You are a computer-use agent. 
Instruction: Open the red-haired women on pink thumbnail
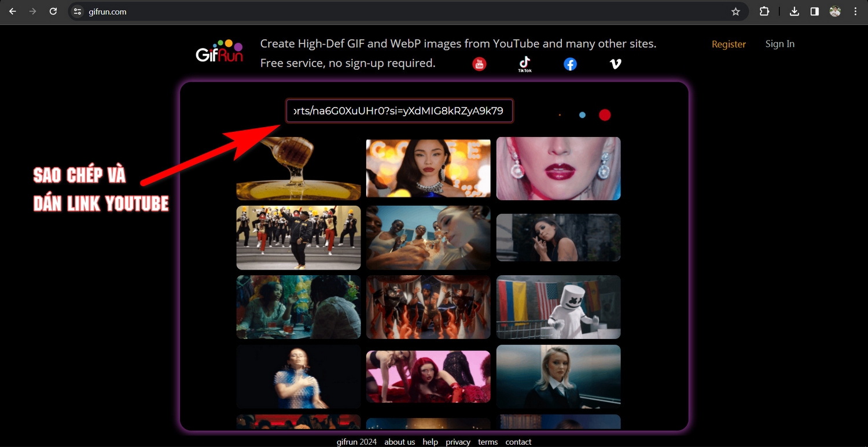tap(428, 376)
